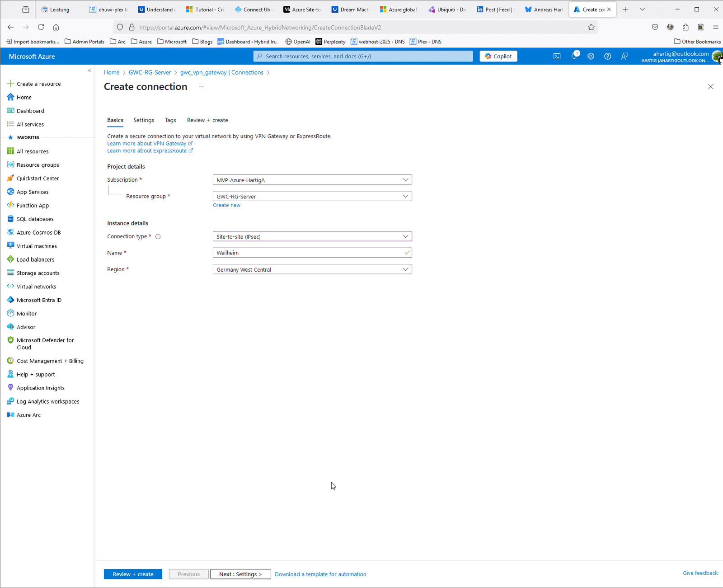The height and width of the screenshot is (588, 723).
Task: Open Copilot from the top bar
Action: point(498,56)
